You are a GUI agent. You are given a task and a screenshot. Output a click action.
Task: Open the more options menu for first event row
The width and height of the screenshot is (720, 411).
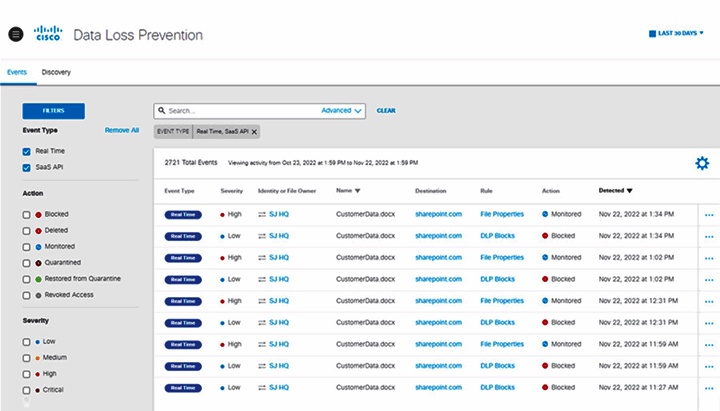point(710,213)
